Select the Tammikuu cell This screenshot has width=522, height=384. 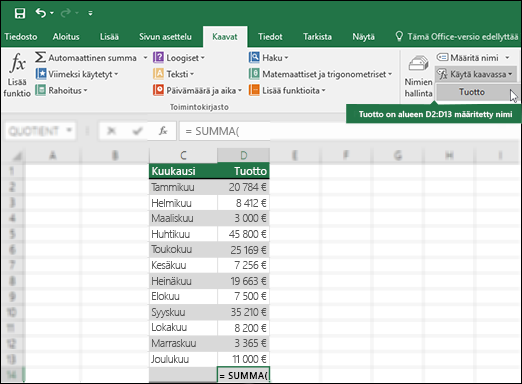click(183, 187)
